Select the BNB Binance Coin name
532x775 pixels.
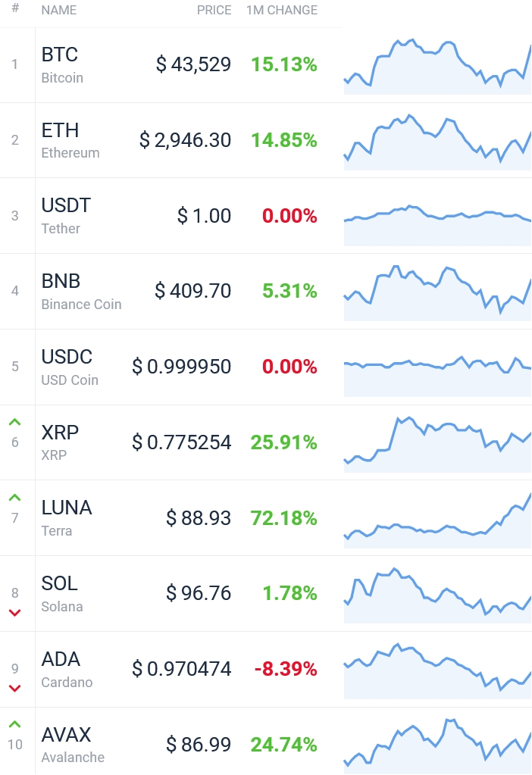[81, 292]
